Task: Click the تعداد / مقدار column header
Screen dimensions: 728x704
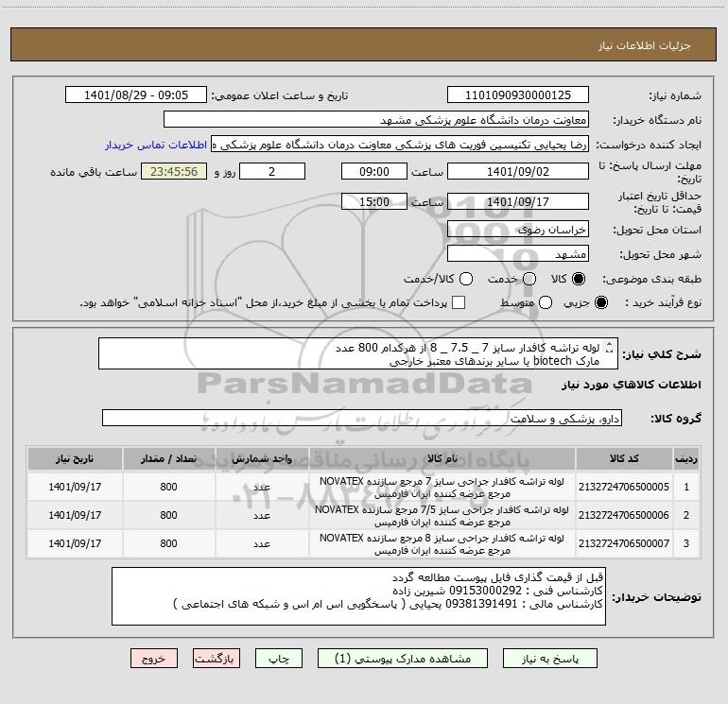Action: 168,458
